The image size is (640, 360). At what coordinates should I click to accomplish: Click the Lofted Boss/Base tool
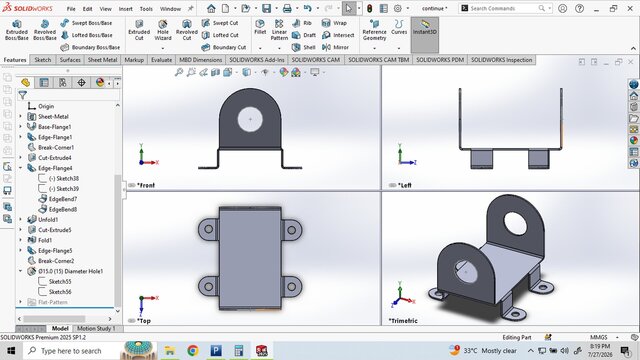86,35
